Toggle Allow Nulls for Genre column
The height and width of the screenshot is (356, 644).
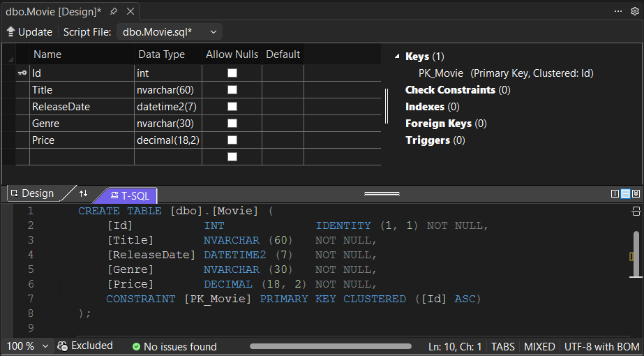(x=232, y=124)
